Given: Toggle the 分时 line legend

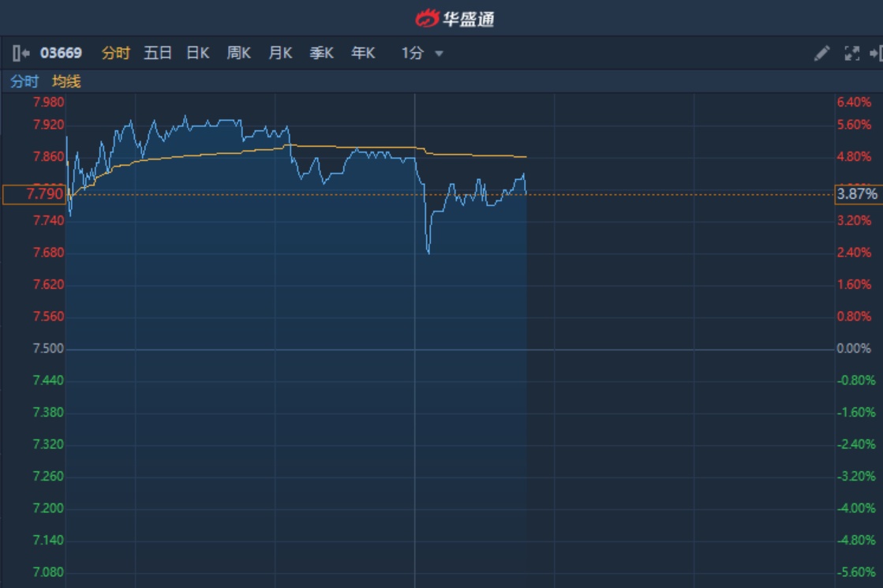Looking at the screenshot, I should pos(24,81).
